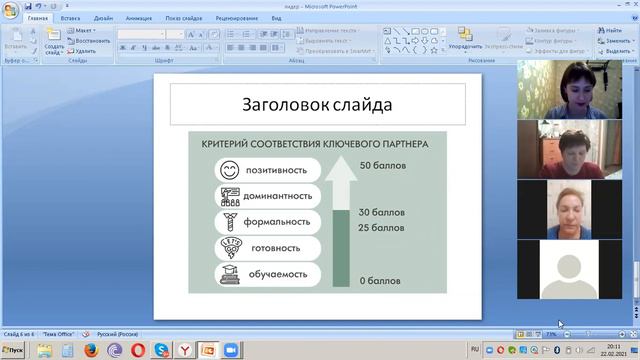Viewport: 640px width, 360px height.
Task: Open Главная ribbon tab
Action: 38,18
